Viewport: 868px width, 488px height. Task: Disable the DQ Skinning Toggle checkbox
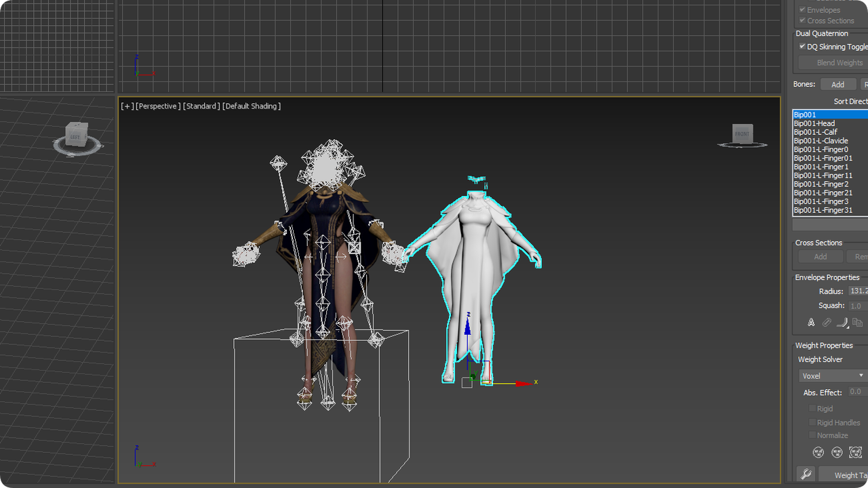(802, 47)
